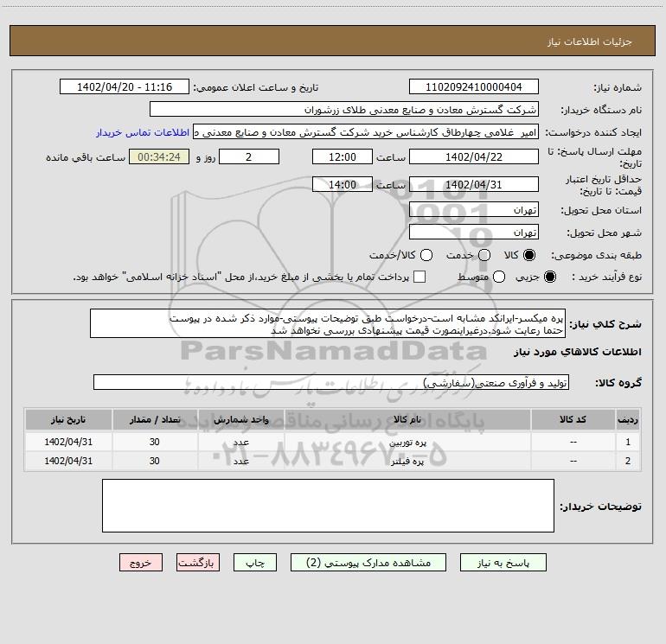666x644 pixels.
Task: Click date 1402/04/31 in پره فیلتر row
Action: point(68,461)
